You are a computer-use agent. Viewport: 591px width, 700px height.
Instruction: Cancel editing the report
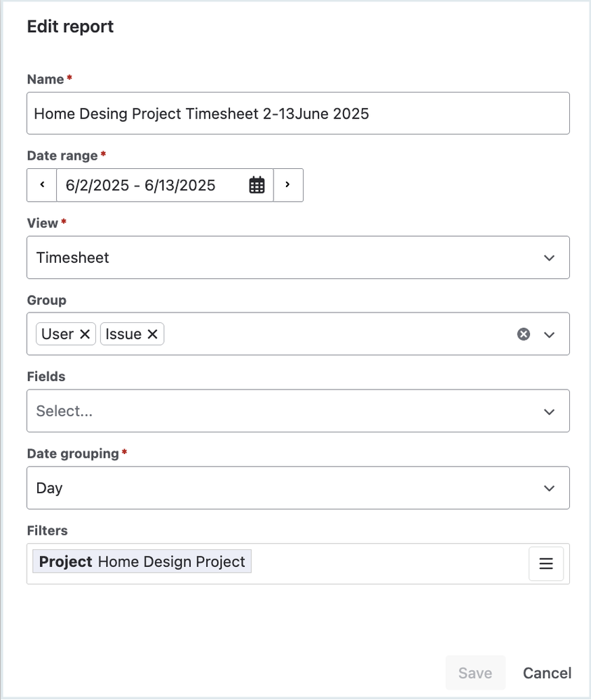pos(547,673)
